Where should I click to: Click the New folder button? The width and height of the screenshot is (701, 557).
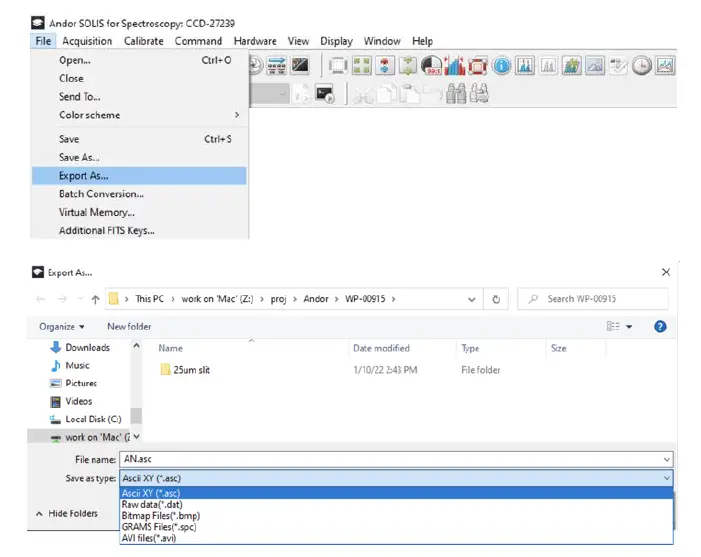point(129,327)
